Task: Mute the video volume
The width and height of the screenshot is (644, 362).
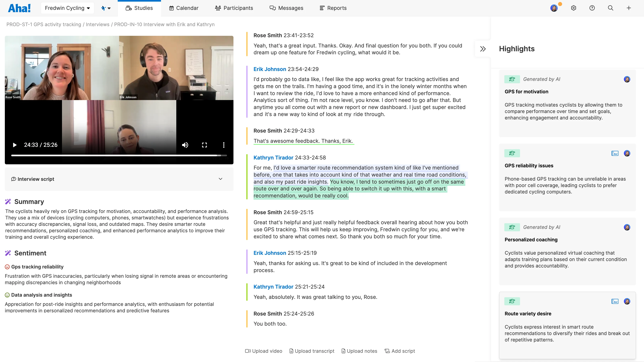Action: 185,145
